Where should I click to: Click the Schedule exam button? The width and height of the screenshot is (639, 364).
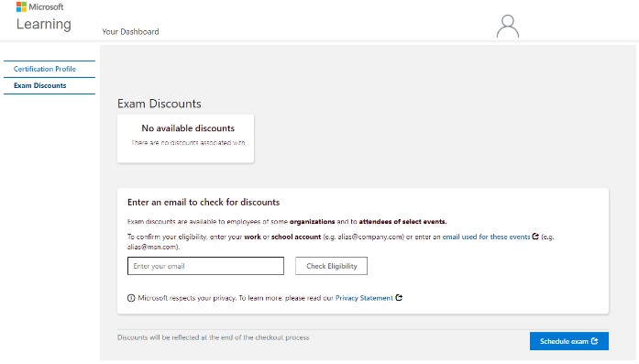pos(569,341)
